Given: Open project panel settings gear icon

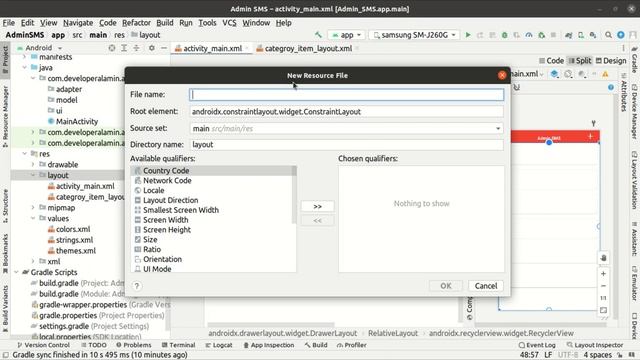Looking at the screenshot, I should (x=151, y=48).
